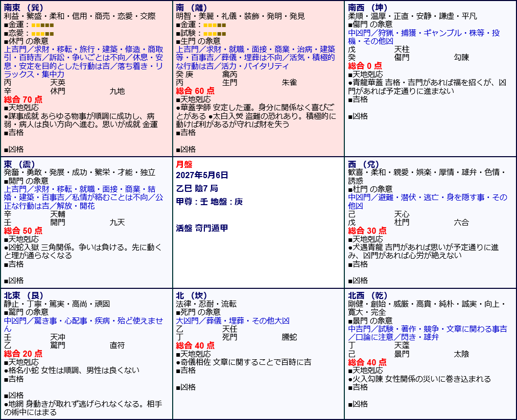Click the 総合 0 点 score
Viewport: 517px width, 420px height.
click(365, 66)
